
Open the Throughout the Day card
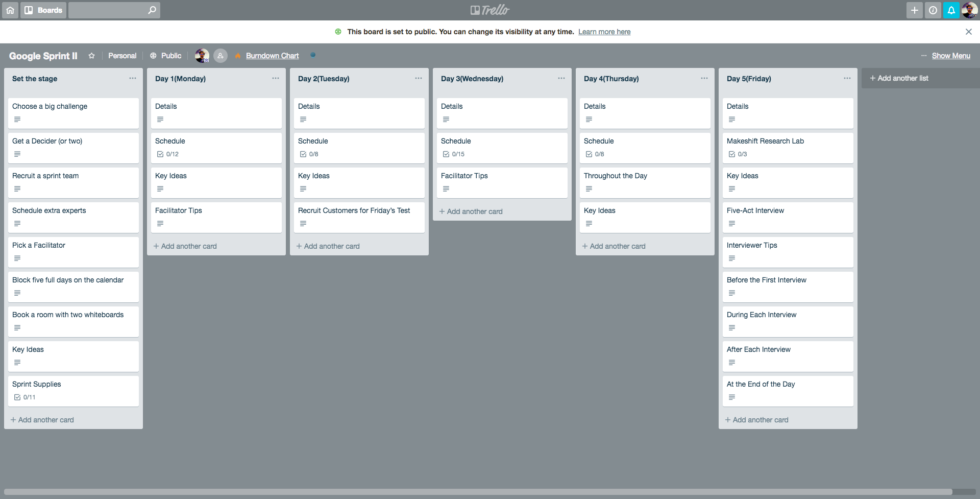(645, 182)
